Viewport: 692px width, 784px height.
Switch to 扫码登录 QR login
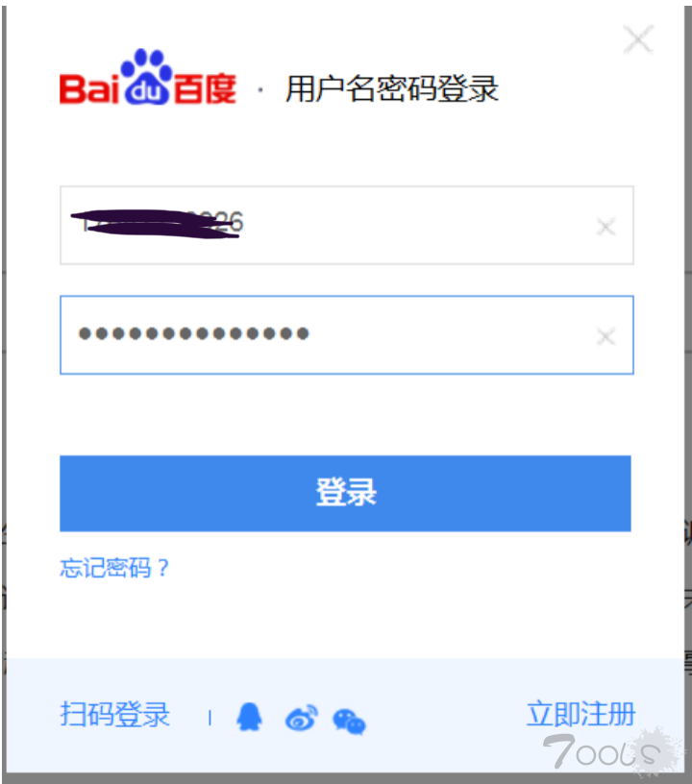coord(115,714)
